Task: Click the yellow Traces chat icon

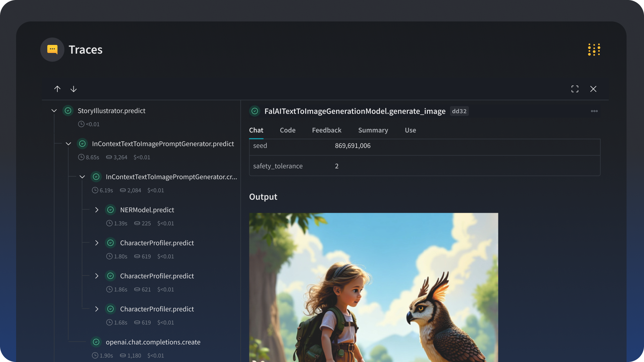Action: pyautogui.click(x=52, y=50)
